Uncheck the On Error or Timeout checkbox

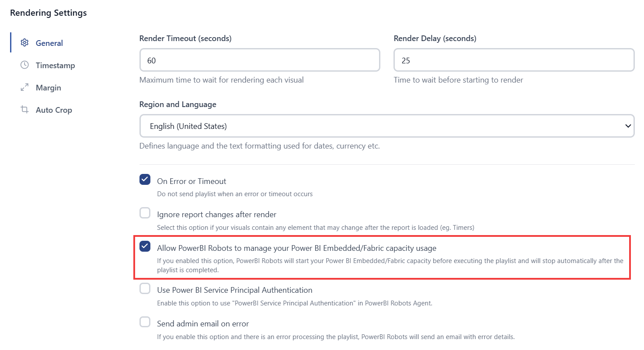[145, 180]
